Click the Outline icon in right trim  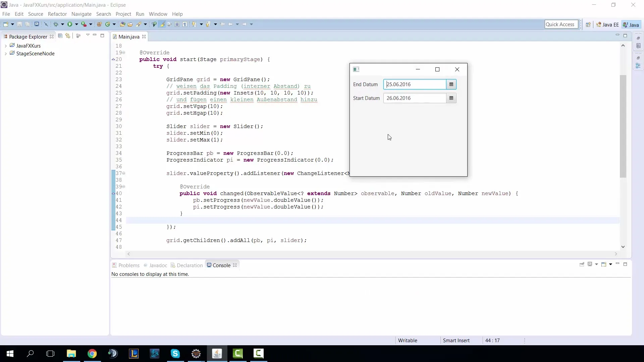638,66
